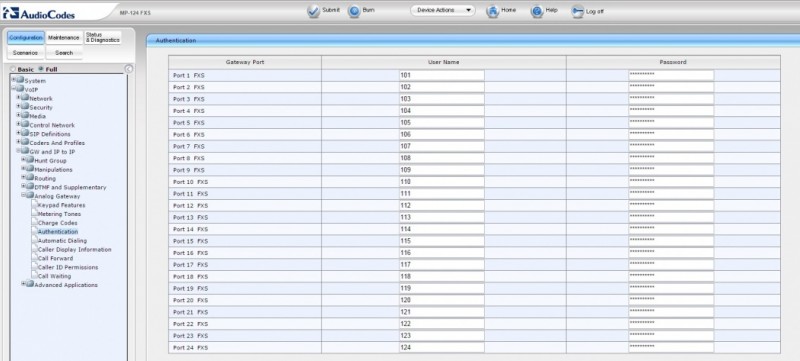The image size is (800, 361).
Task: Select the Basic view radio button
Action: pyautogui.click(x=13, y=69)
